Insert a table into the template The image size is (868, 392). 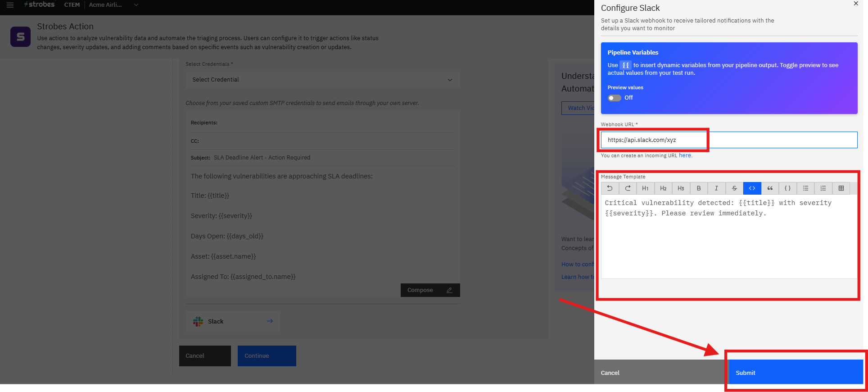[x=841, y=188]
